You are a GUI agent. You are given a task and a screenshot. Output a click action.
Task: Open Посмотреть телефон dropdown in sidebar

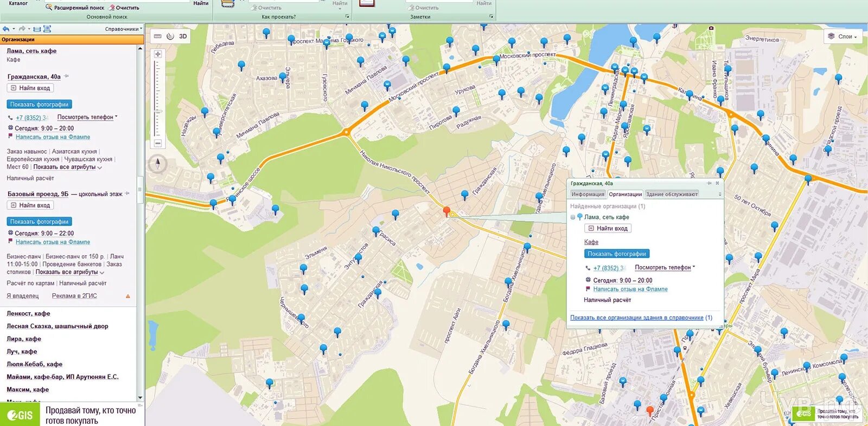(x=87, y=117)
